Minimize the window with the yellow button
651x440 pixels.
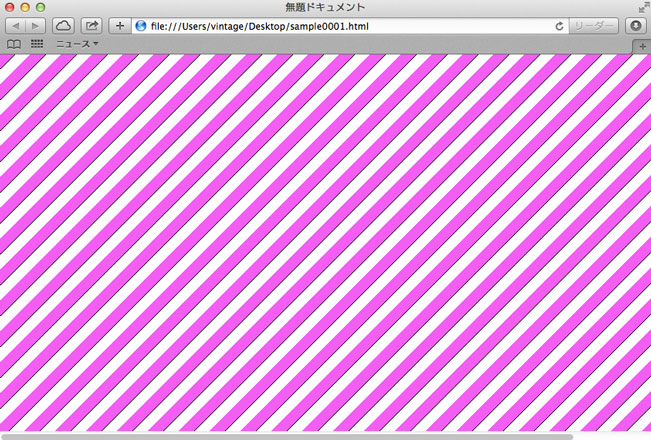point(25,7)
